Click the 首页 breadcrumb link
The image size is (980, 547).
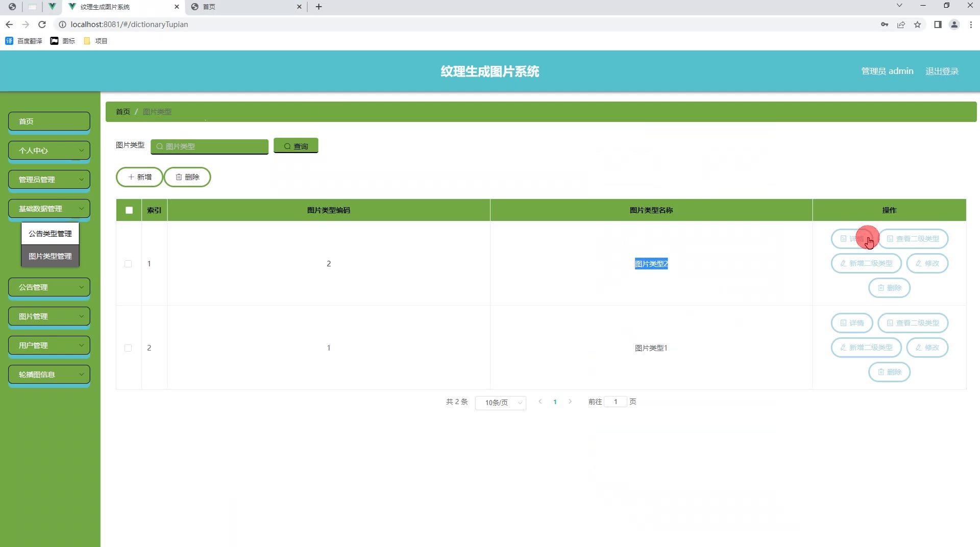[x=122, y=112]
